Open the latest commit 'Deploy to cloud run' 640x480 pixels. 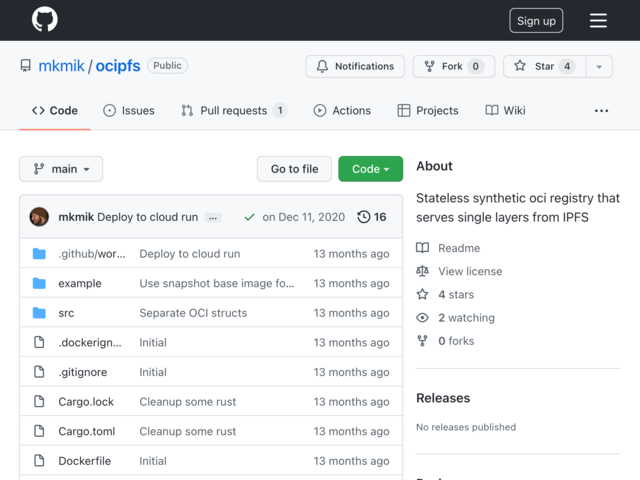point(148,217)
